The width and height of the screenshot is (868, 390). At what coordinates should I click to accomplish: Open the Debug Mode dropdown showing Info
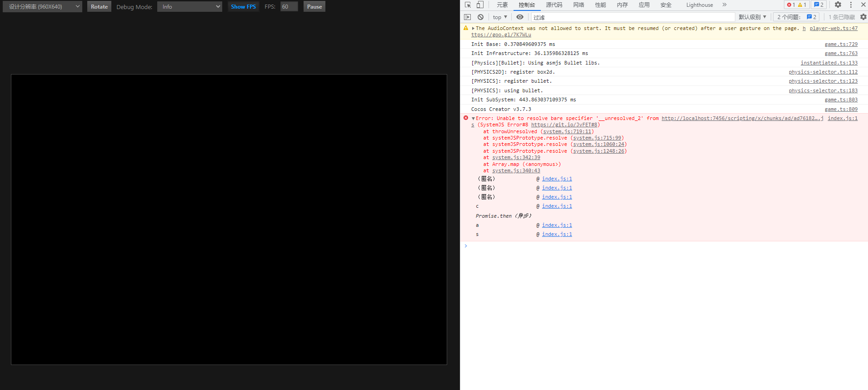[190, 7]
